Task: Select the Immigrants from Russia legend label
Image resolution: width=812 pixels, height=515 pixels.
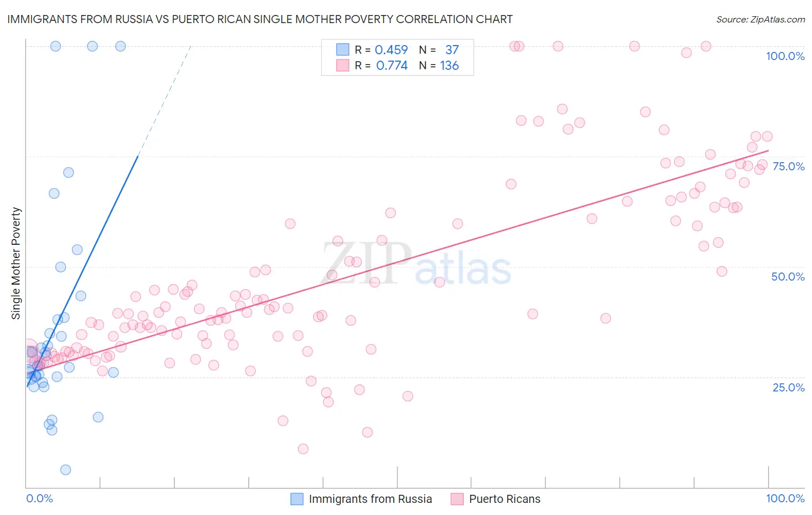Action: coord(370,499)
